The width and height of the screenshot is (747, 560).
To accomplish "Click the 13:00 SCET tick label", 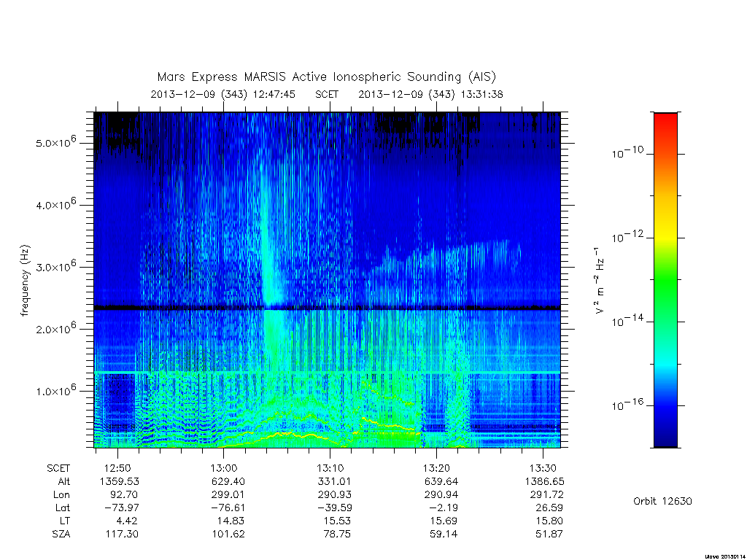I will [223, 468].
